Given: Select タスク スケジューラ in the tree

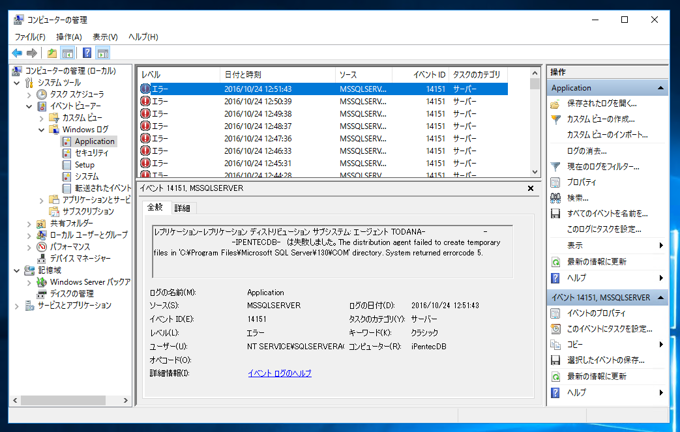Looking at the screenshot, I should coord(77,94).
